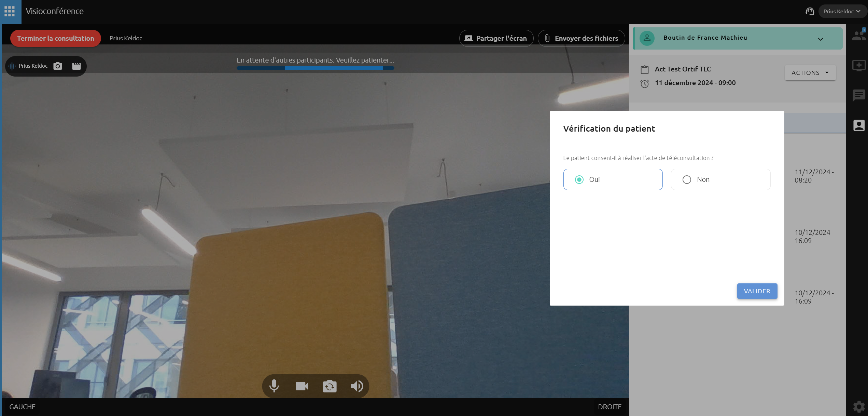Open the Prius Keldoc user dropdown
Image resolution: width=868 pixels, height=416 pixels.
pyautogui.click(x=842, y=11)
